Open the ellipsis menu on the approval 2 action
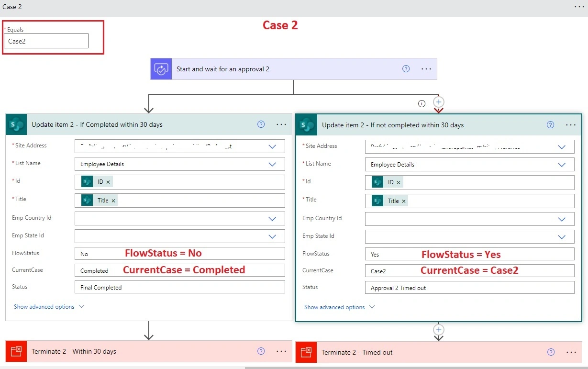588x369 pixels. tap(426, 69)
